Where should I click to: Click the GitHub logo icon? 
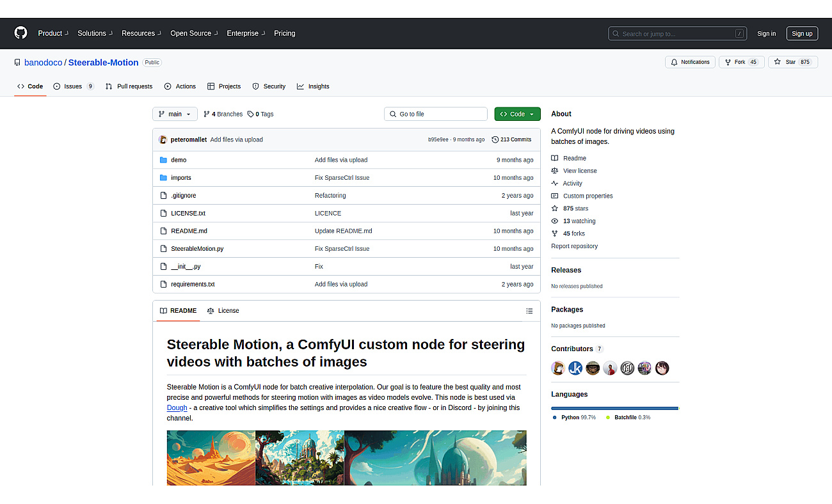(x=21, y=33)
